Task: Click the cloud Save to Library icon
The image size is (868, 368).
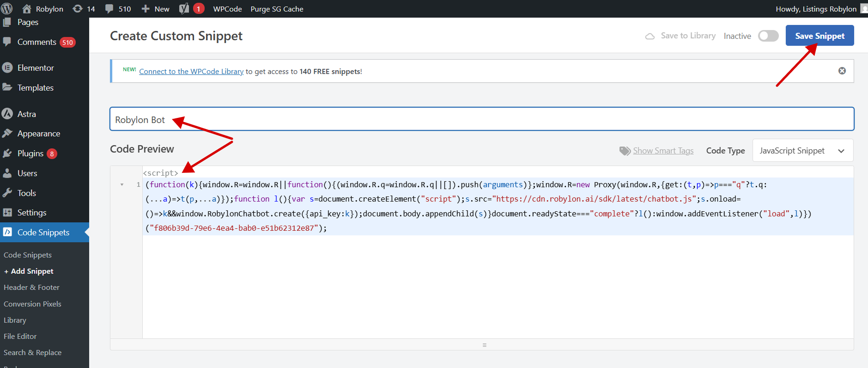Action: click(650, 36)
